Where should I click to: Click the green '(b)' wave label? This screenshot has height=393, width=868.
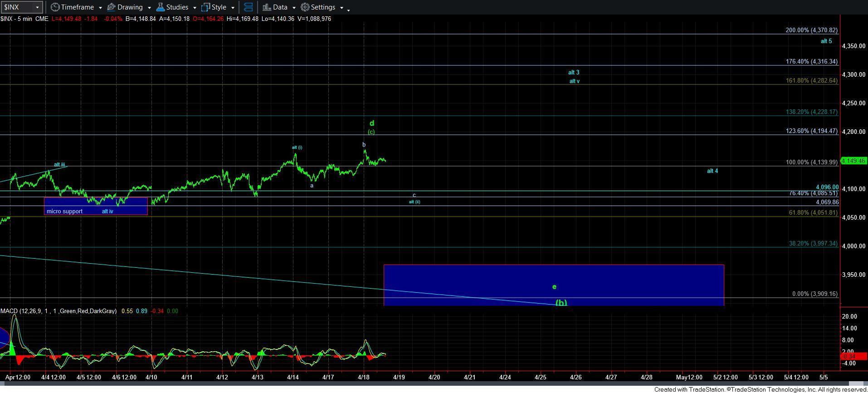[x=561, y=302]
